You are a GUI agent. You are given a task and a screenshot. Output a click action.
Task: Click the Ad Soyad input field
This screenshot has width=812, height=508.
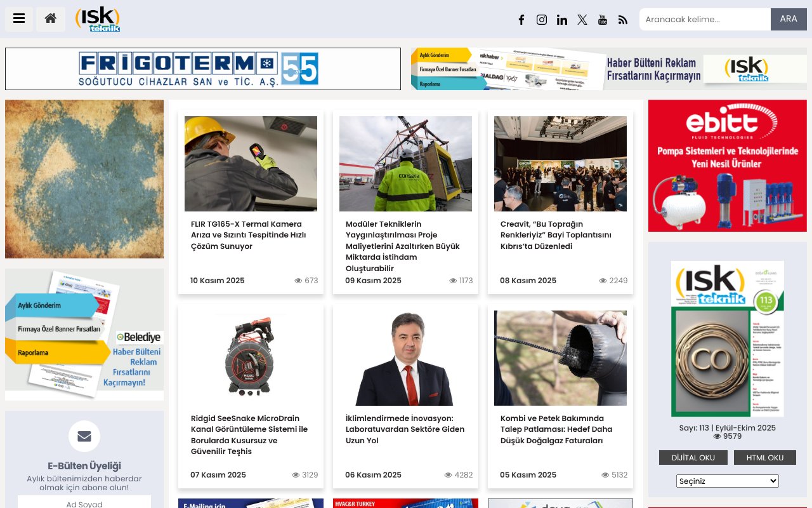pos(84,504)
